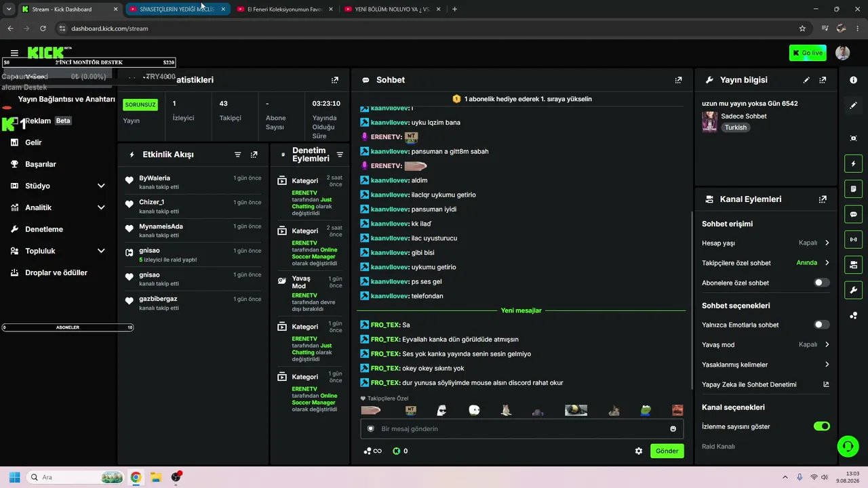Pop out the Etkinlik Akışı panel
The height and width of the screenshot is (488, 868).
(x=254, y=155)
